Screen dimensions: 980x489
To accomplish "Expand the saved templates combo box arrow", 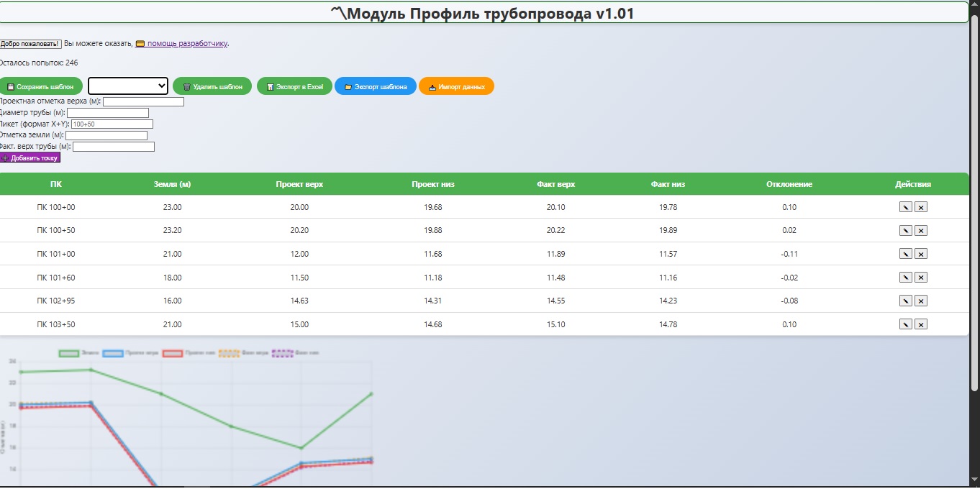I will pyautogui.click(x=160, y=86).
